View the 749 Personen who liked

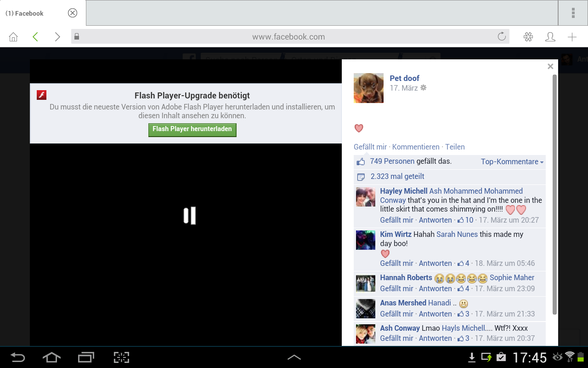tap(392, 161)
